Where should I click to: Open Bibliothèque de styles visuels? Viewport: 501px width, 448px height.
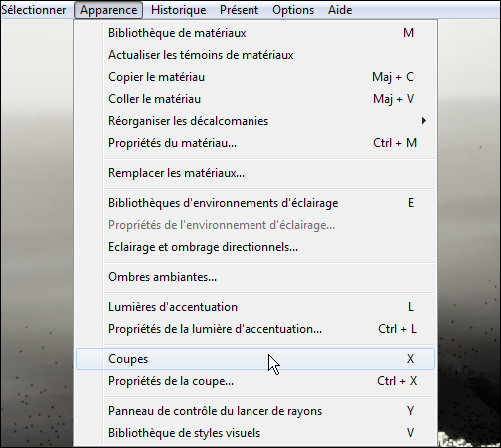coord(255,433)
